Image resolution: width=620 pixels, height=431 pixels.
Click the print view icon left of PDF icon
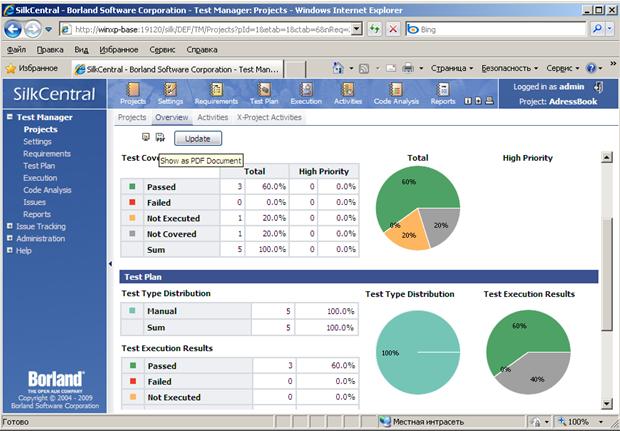click(146, 137)
